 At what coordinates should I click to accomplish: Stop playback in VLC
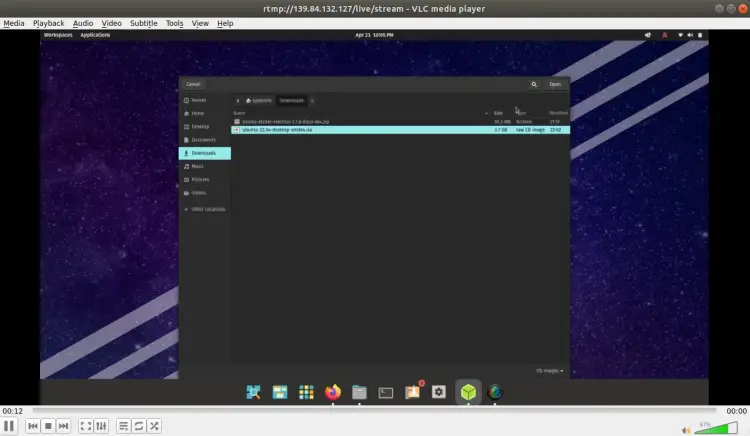(48, 426)
